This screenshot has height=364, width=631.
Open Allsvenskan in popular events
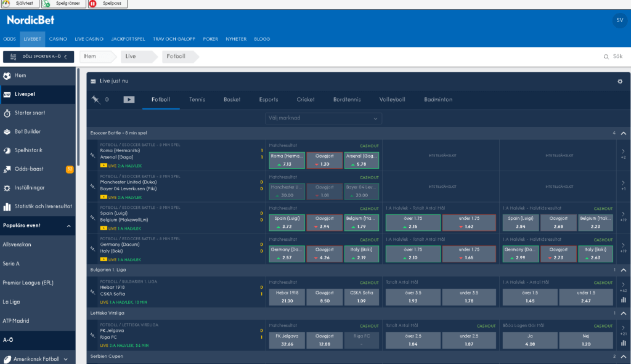pyautogui.click(x=17, y=245)
